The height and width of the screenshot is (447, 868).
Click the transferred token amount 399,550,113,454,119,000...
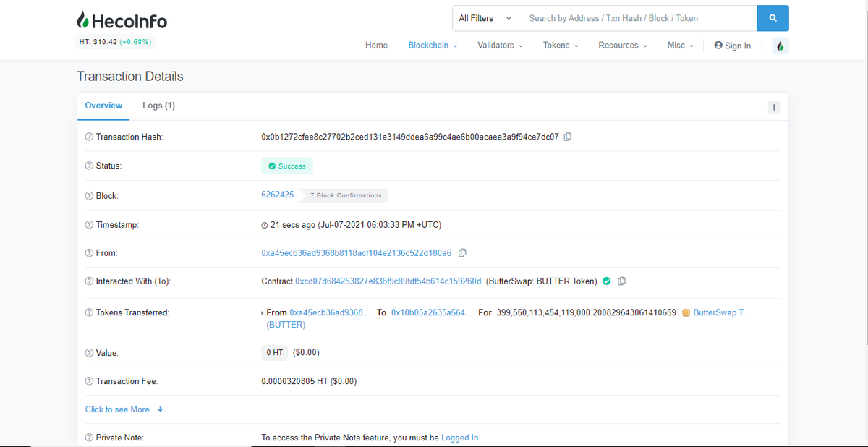click(587, 312)
